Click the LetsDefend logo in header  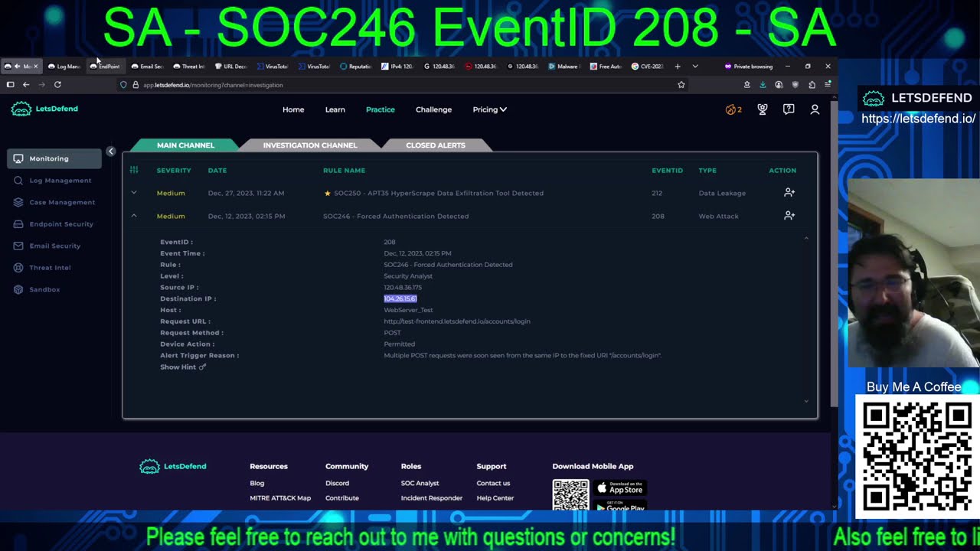pos(44,109)
